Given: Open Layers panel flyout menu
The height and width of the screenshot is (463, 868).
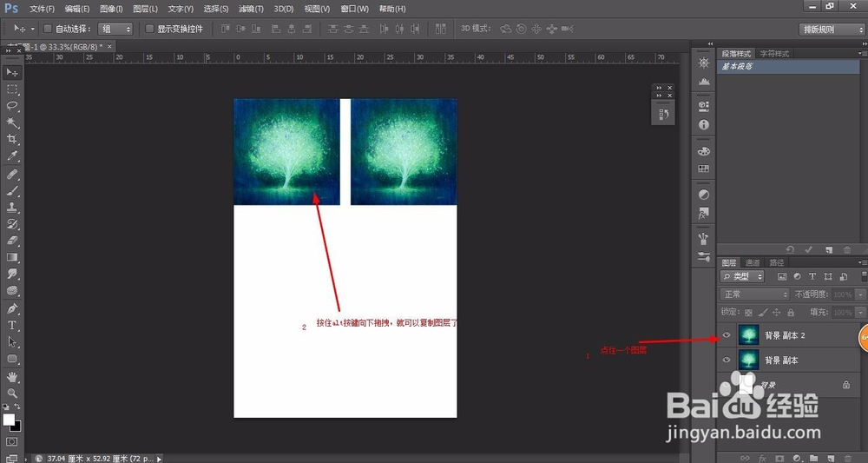Looking at the screenshot, I should click(x=861, y=262).
